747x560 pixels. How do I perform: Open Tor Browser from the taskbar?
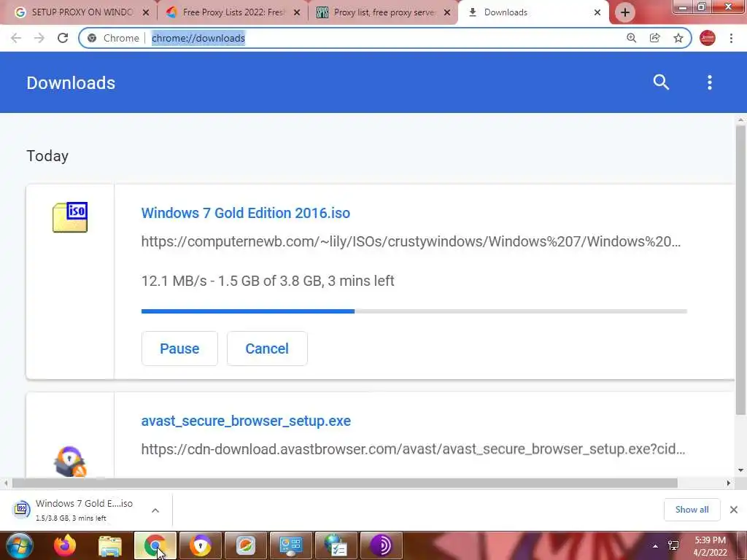[x=382, y=545]
